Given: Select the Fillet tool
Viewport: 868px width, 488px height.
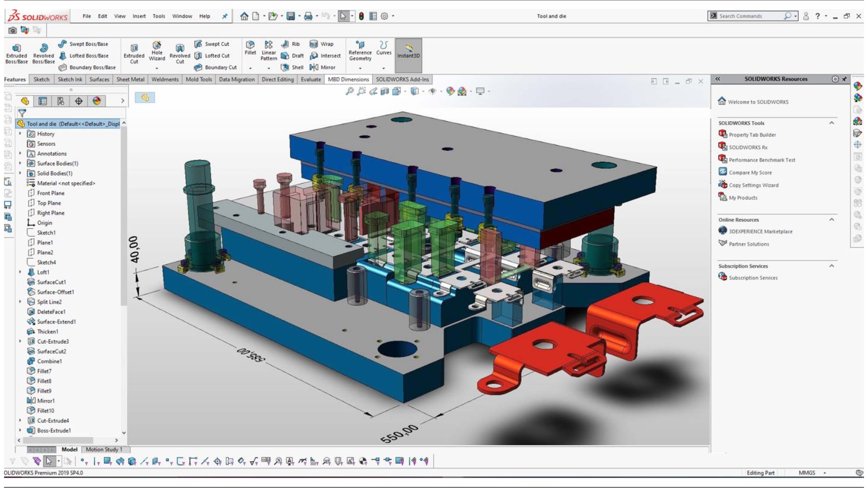Looking at the screenshot, I should [x=250, y=48].
